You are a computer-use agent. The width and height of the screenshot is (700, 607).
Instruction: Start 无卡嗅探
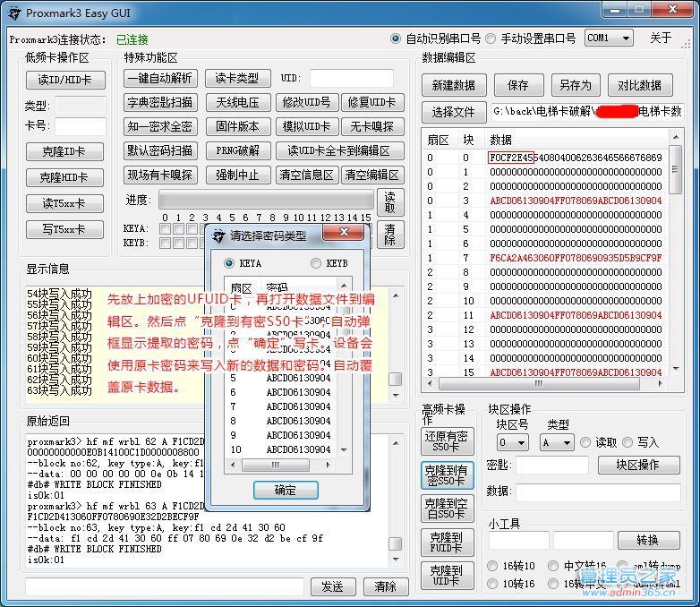point(372,126)
